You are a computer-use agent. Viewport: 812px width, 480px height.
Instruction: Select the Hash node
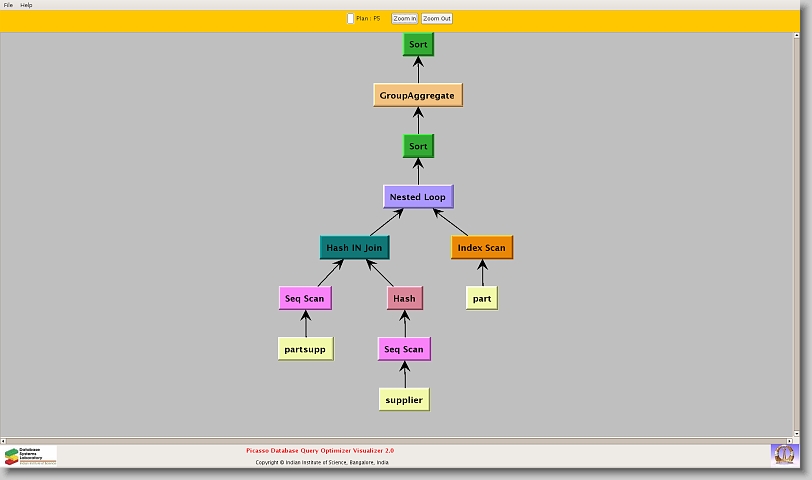click(405, 298)
